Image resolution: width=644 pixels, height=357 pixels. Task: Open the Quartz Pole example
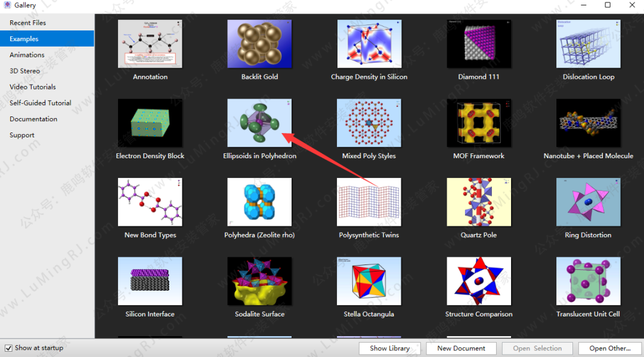pos(478,202)
